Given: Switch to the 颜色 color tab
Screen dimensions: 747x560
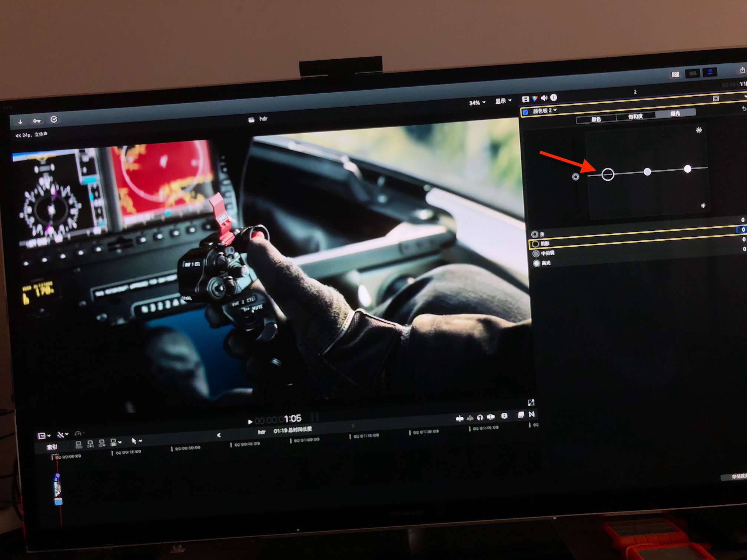Looking at the screenshot, I should coord(596,119).
